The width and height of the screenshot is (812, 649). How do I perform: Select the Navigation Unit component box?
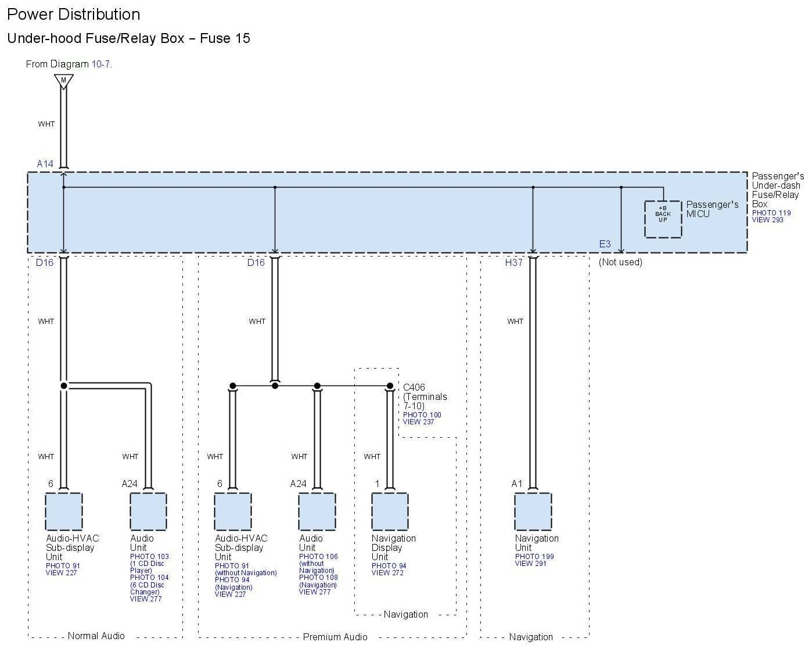pyautogui.click(x=533, y=511)
